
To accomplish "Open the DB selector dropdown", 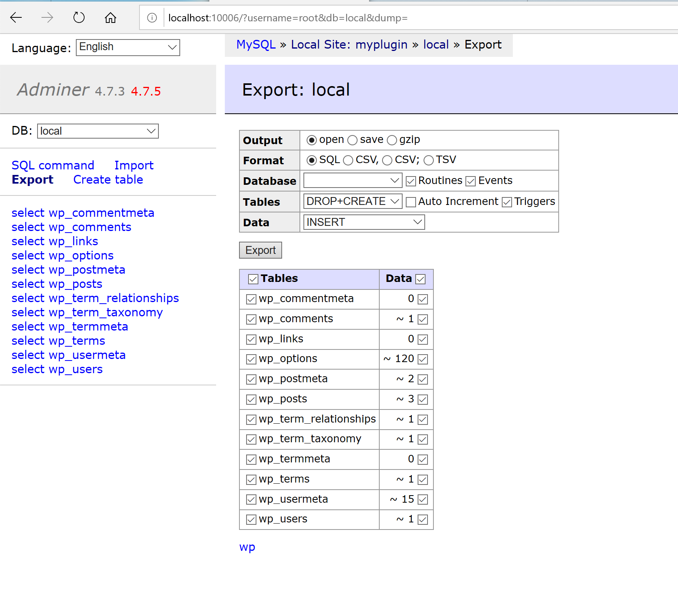I will pyautogui.click(x=98, y=131).
